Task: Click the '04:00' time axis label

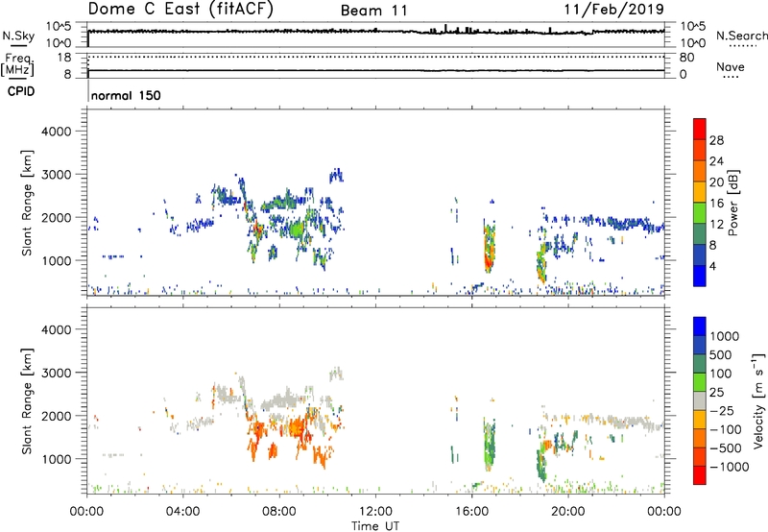Action: (x=182, y=512)
